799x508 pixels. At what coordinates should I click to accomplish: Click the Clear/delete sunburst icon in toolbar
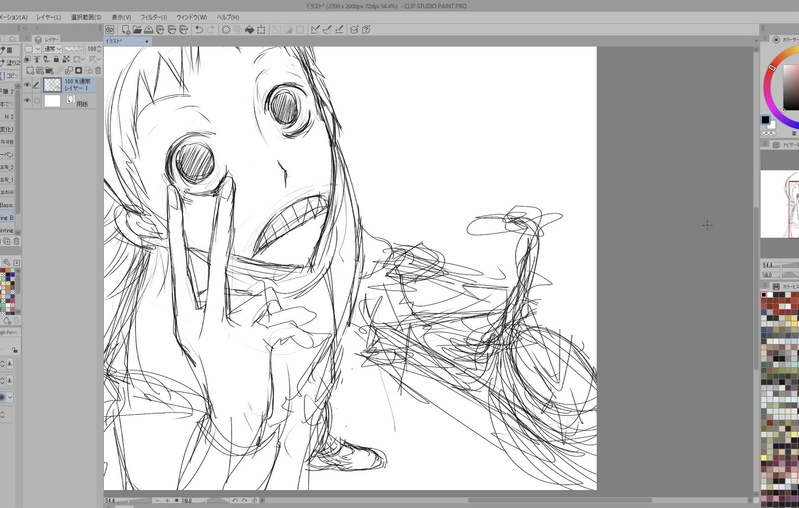(226, 30)
